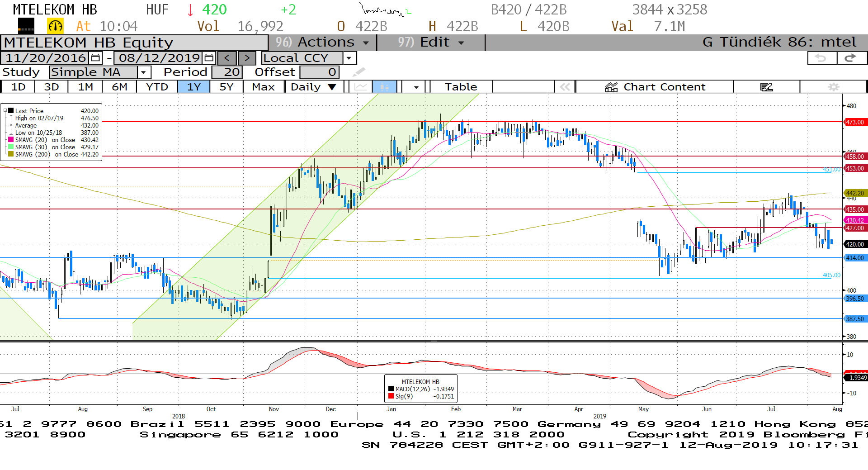Open the start date calendar picker
Screen dimensions: 868x470
(x=95, y=58)
